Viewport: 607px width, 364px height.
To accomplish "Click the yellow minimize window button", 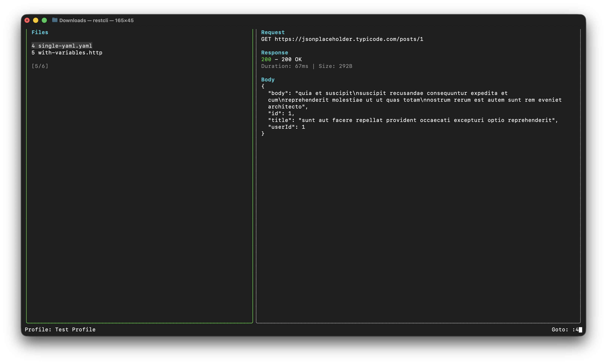I will pyautogui.click(x=36, y=20).
